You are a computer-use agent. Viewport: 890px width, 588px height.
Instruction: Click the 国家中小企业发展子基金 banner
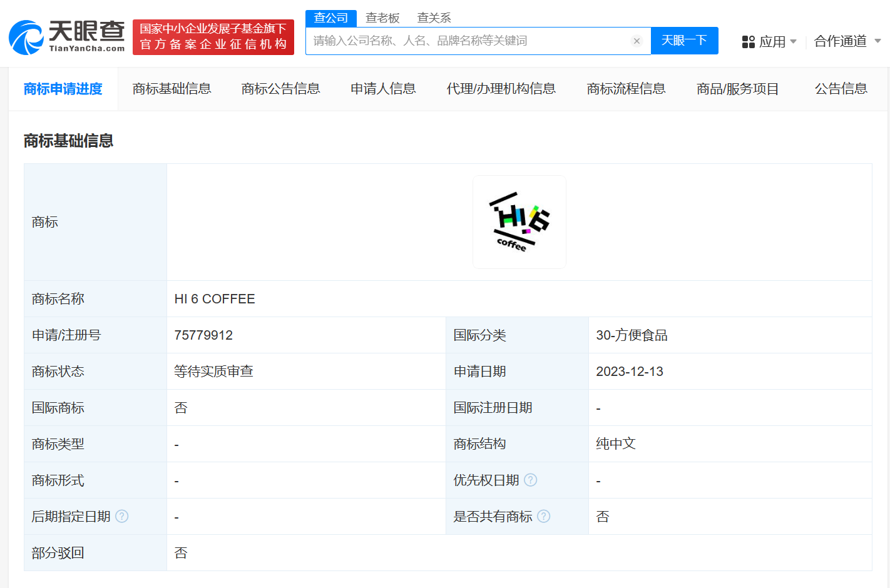coord(213,37)
